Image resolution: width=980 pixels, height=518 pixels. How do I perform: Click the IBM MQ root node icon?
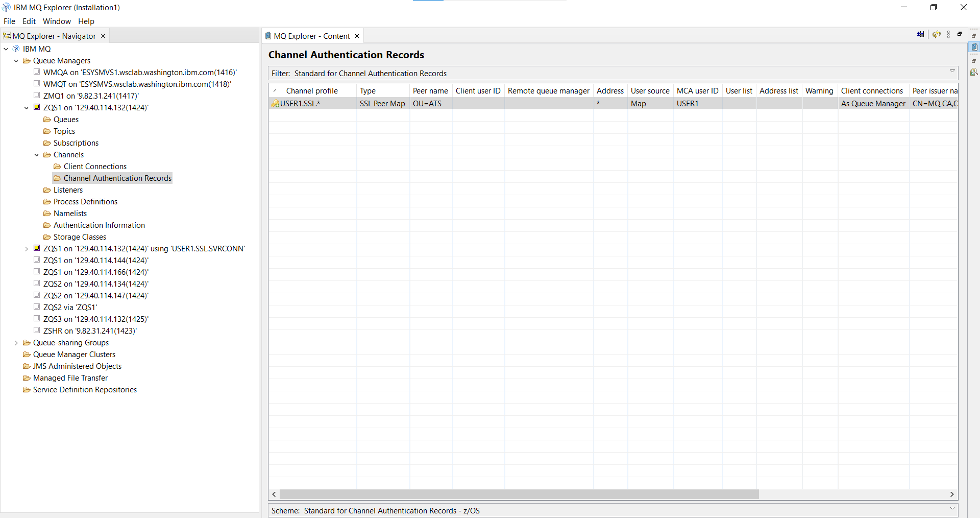(x=16, y=49)
